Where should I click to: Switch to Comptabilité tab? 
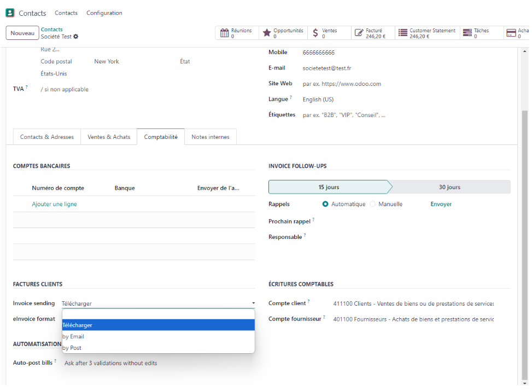(x=161, y=137)
